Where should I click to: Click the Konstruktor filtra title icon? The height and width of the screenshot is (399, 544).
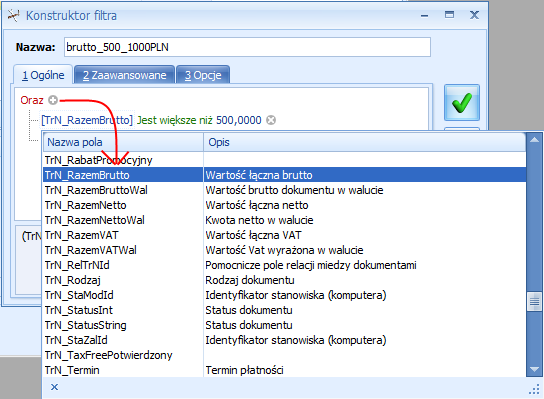tap(13, 16)
